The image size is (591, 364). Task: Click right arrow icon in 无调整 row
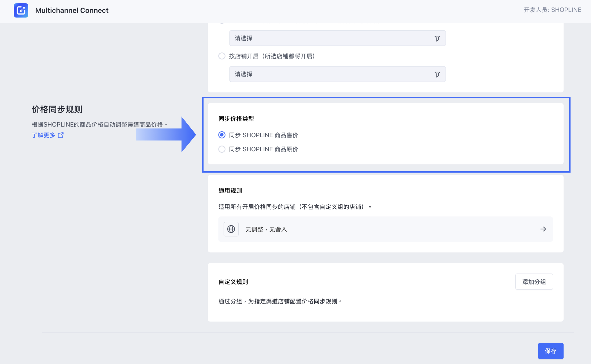(543, 229)
